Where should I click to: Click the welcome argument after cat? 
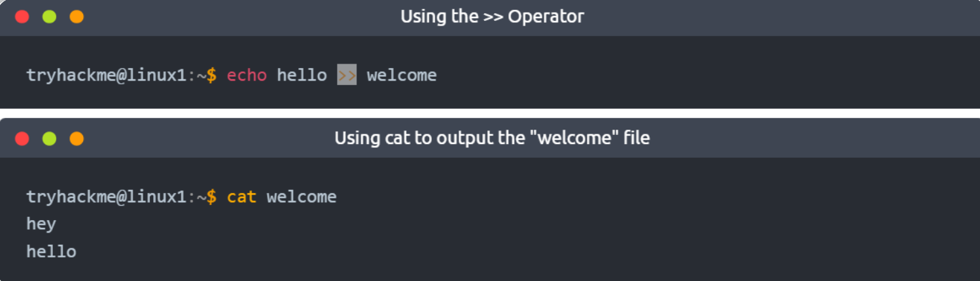pos(302,197)
